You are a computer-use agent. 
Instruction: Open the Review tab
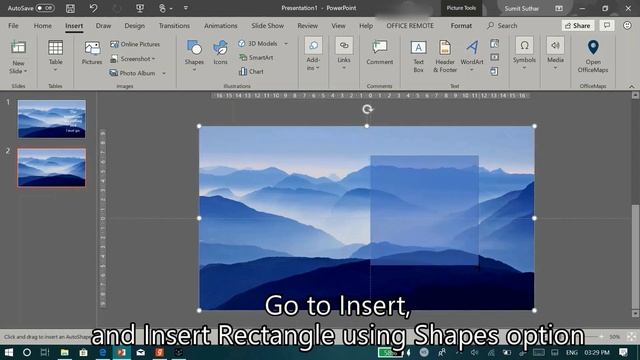(x=307, y=25)
